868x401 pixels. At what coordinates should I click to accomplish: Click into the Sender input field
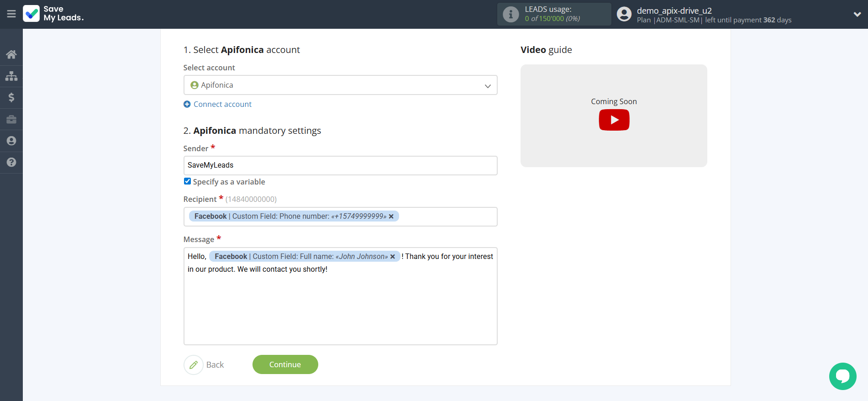point(340,165)
